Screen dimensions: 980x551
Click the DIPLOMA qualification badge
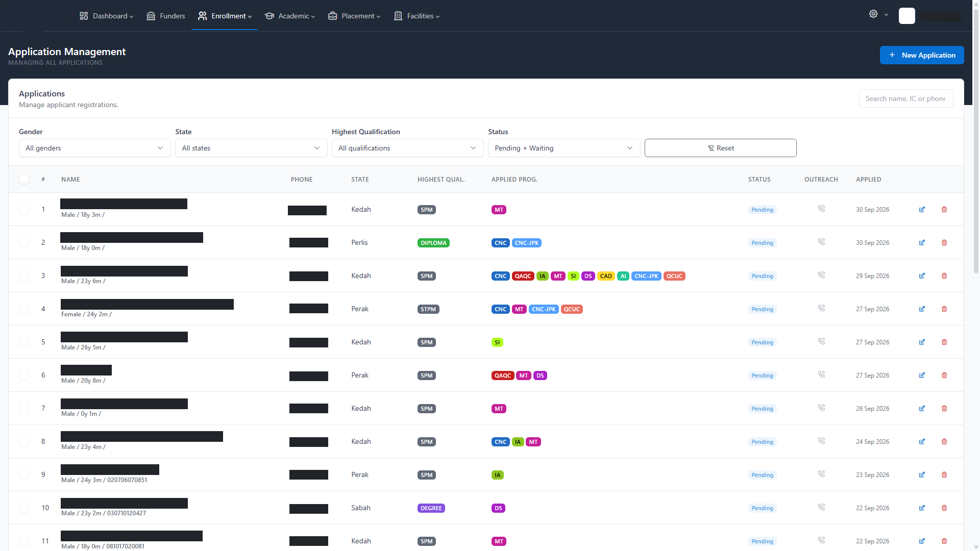pyautogui.click(x=433, y=243)
